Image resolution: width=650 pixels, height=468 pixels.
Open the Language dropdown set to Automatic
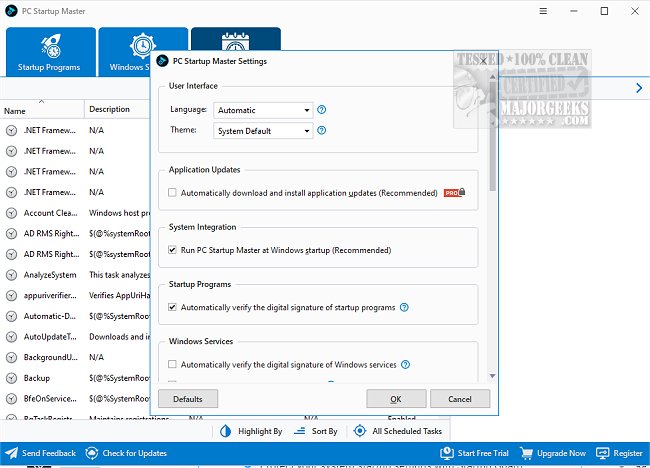coord(263,110)
